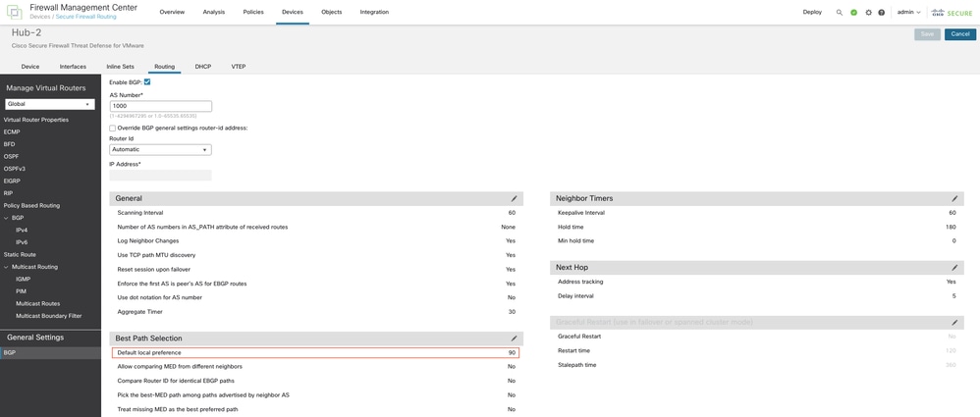The image size is (980, 417).
Task: Edit the Neighbor Timers section pencil icon
Action: click(954, 198)
